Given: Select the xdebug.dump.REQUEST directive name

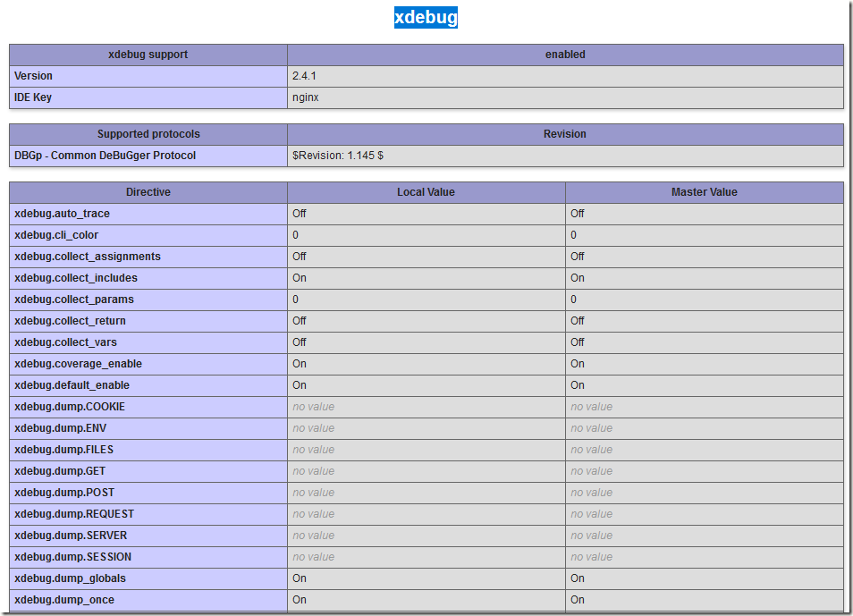Looking at the screenshot, I should tap(74, 514).
